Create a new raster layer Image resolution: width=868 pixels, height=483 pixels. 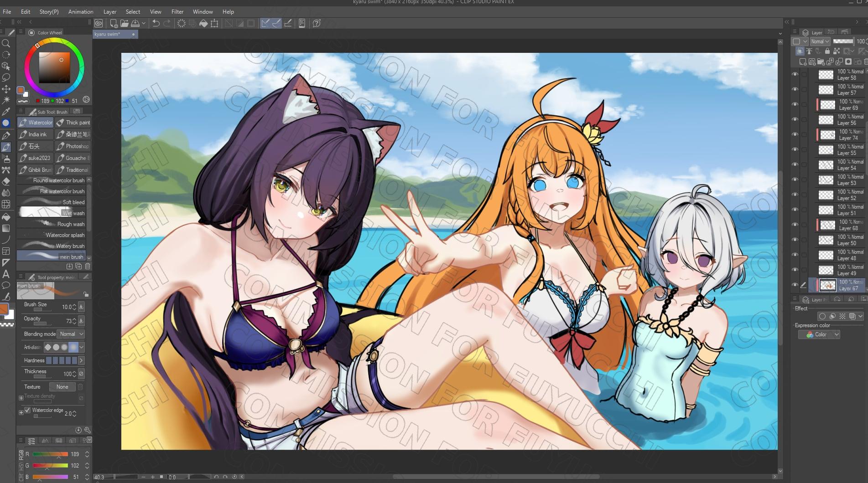(x=802, y=62)
